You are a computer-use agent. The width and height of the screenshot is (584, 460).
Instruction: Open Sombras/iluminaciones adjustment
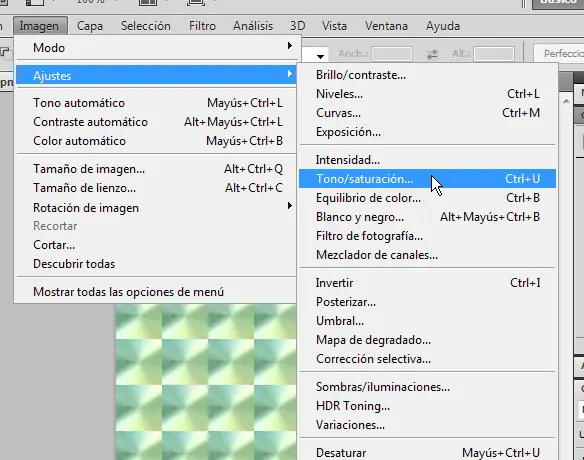point(427,387)
